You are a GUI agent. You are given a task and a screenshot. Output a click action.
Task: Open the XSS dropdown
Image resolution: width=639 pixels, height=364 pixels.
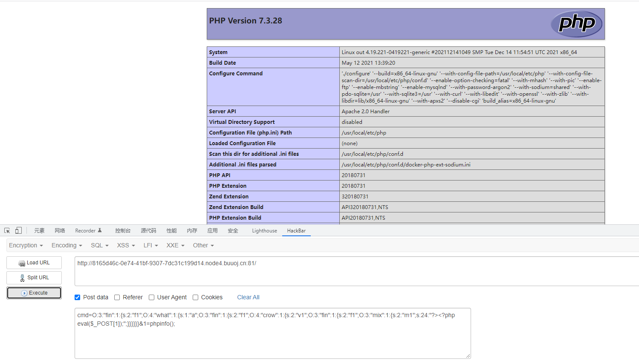coord(126,245)
